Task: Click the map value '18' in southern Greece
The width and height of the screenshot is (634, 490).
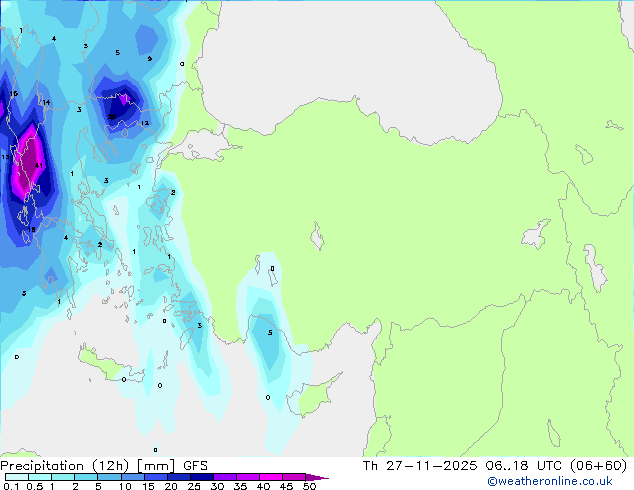Action: (x=31, y=230)
